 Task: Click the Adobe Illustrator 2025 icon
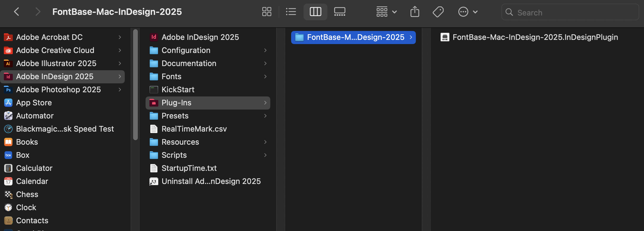point(8,63)
